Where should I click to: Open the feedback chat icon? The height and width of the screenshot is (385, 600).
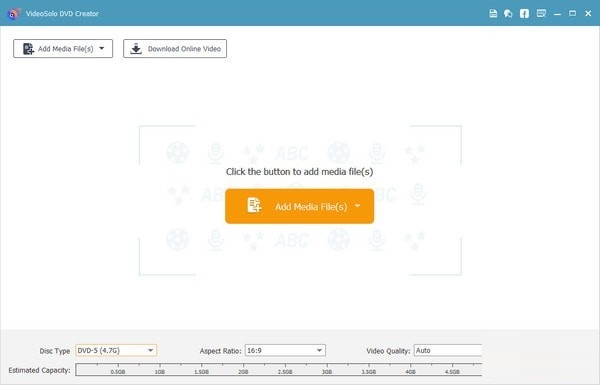[508, 14]
